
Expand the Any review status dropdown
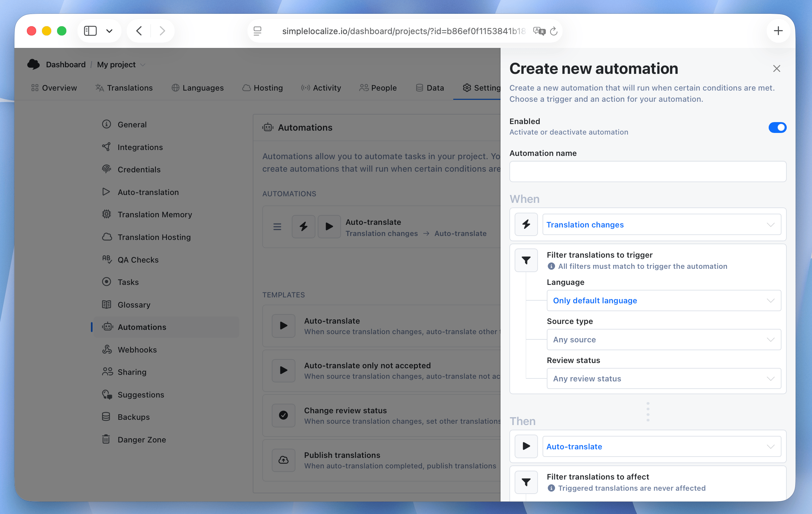[x=664, y=378]
